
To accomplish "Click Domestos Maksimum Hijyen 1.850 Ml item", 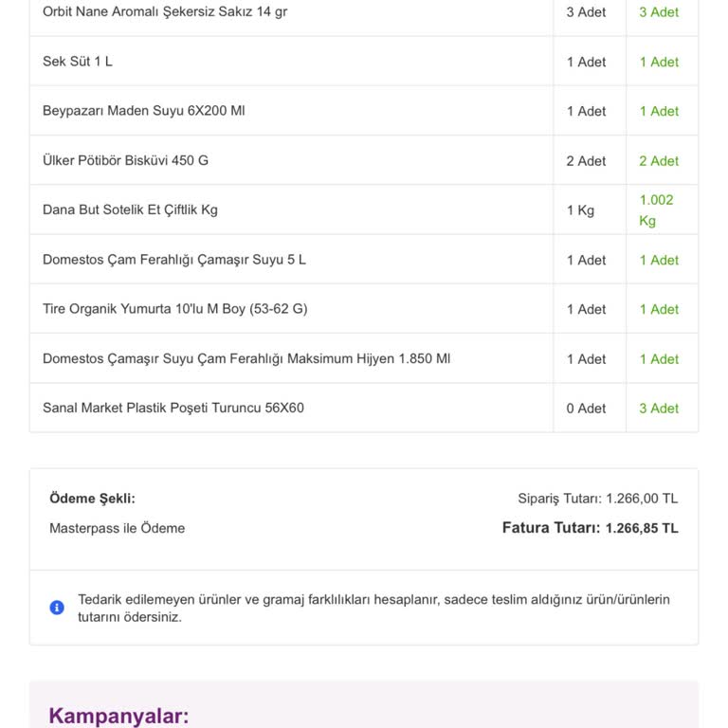I will coord(246,358).
